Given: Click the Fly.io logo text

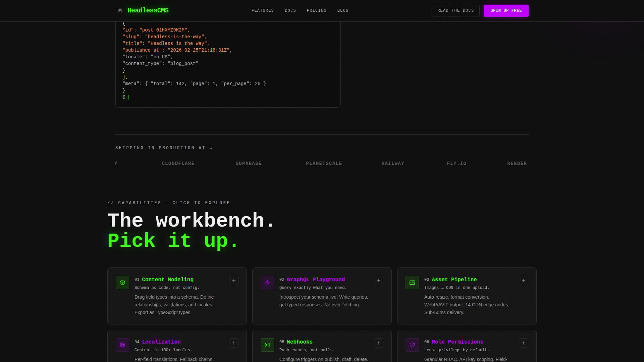Looking at the screenshot, I should [x=457, y=164].
